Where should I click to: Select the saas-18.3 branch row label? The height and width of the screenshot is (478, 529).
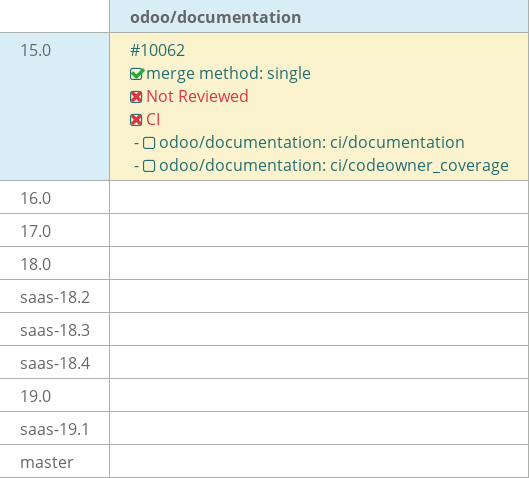[x=55, y=330]
